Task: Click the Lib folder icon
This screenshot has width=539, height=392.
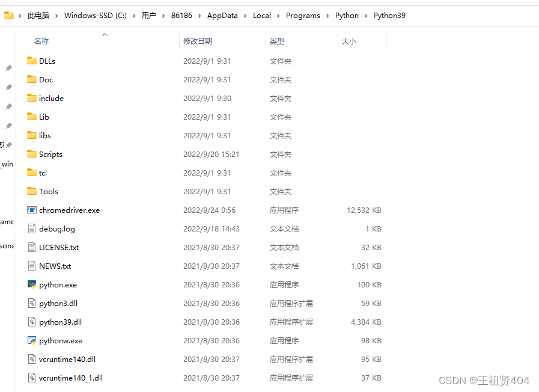Action: (x=32, y=117)
